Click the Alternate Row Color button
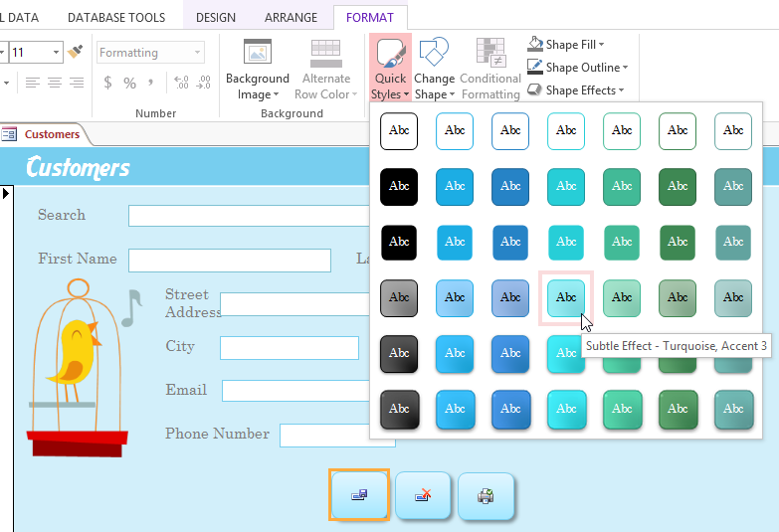Screen dimensions: 779x532 click(326, 69)
